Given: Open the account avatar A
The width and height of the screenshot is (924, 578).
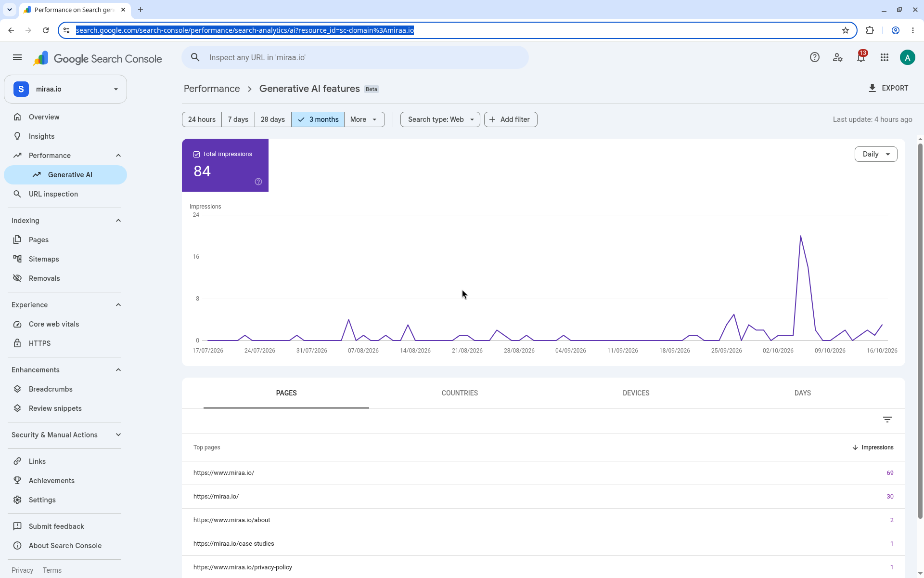Looking at the screenshot, I should click(x=907, y=57).
